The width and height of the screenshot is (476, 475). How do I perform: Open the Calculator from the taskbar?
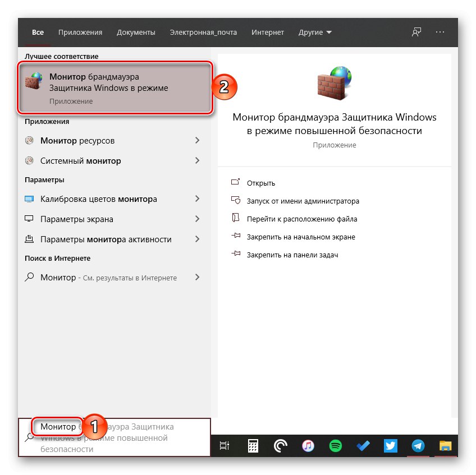click(253, 446)
